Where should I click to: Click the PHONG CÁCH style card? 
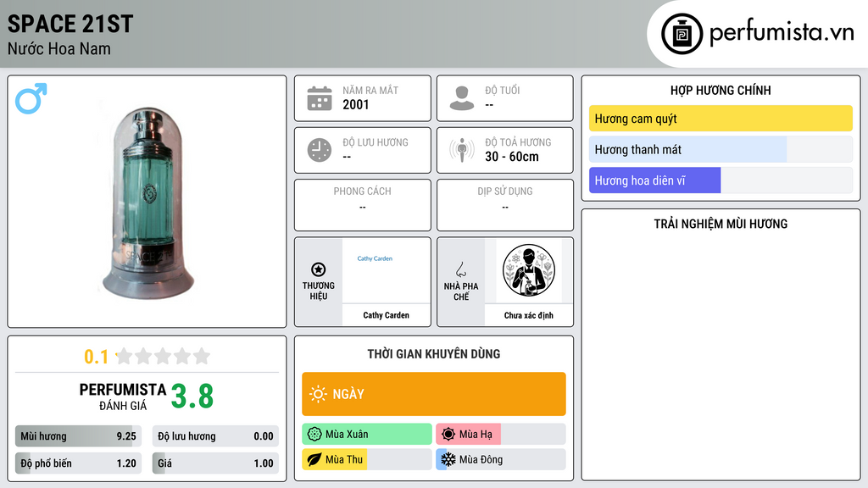click(363, 205)
